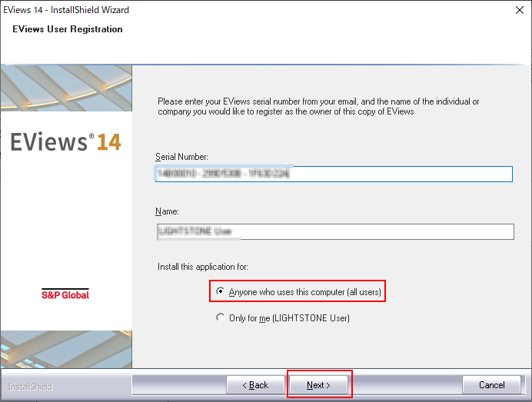
Task: Click the 'Name:' label
Action: [167, 211]
